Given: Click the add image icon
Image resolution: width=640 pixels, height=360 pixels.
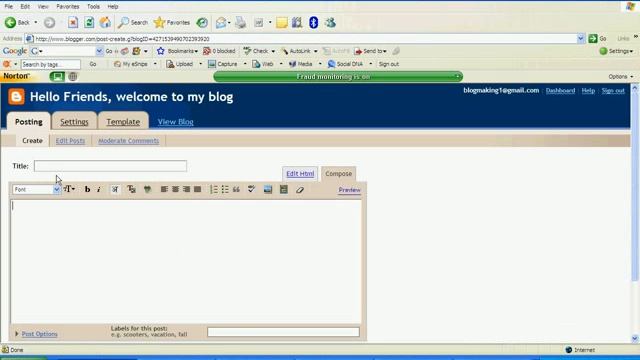Looking at the screenshot, I should point(268,189).
